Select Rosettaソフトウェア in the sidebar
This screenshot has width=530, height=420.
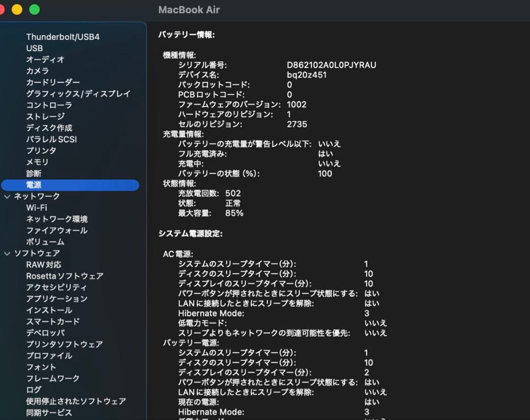pos(65,276)
